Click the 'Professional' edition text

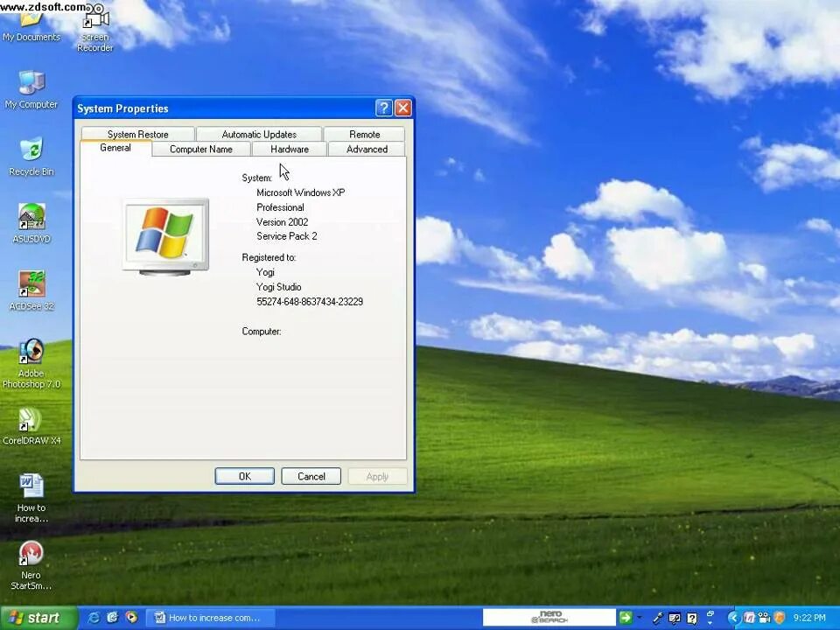click(x=280, y=207)
